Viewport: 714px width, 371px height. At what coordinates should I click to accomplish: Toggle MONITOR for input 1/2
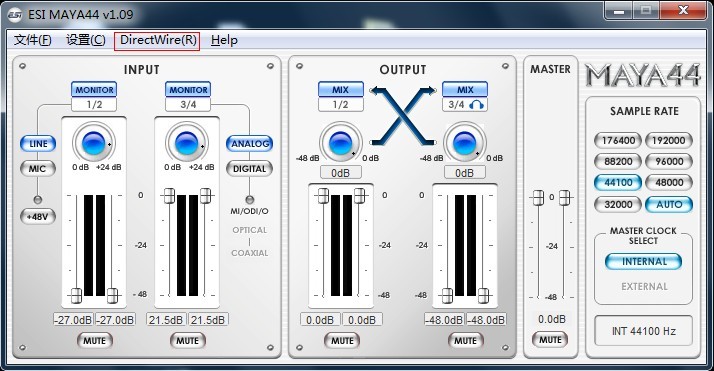point(94,90)
